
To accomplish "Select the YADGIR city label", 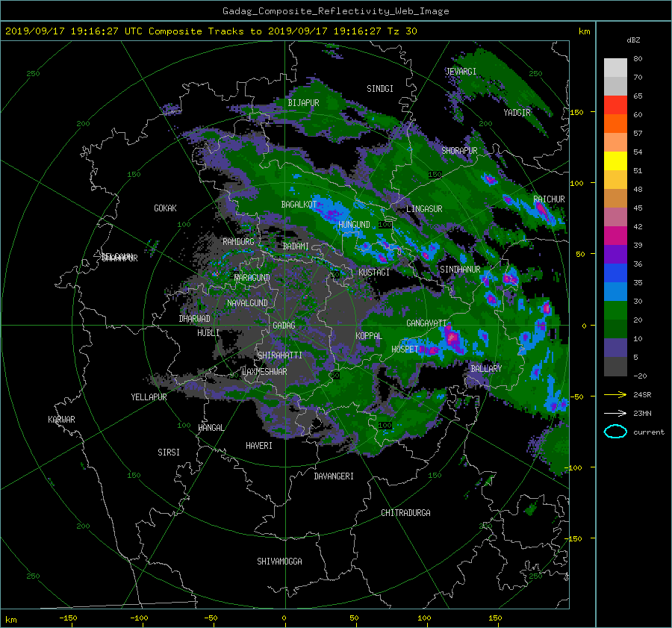I will [517, 113].
